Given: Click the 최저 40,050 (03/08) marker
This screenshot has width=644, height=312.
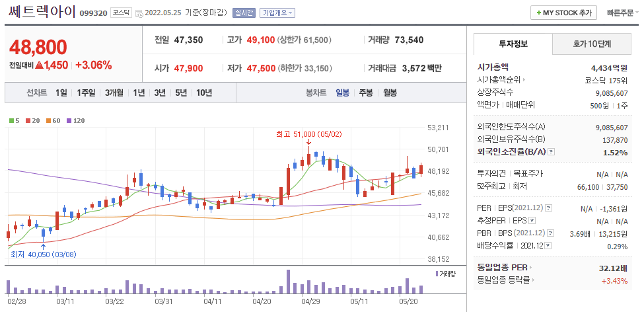Looking at the screenshot, I should coord(44,254).
